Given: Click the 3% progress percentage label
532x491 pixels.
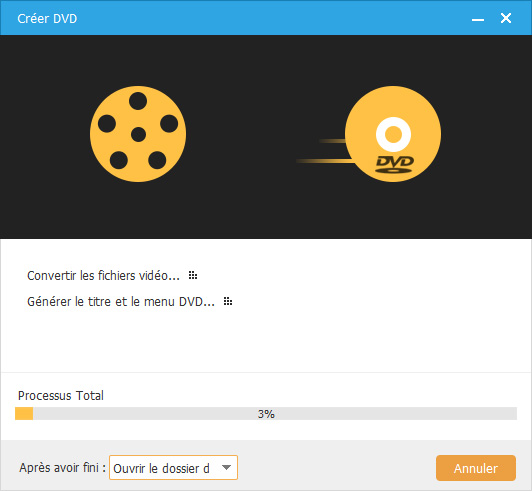Looking at the screenshot, I should 266,414.
